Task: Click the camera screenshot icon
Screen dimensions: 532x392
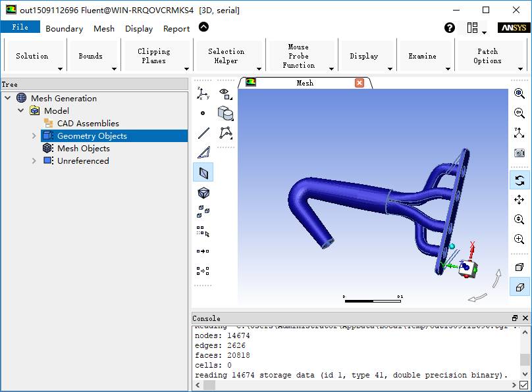Action: click(519, 153)
